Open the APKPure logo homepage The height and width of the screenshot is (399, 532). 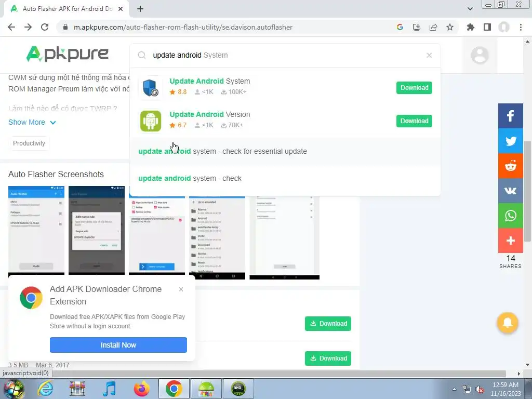pos(67,54)
